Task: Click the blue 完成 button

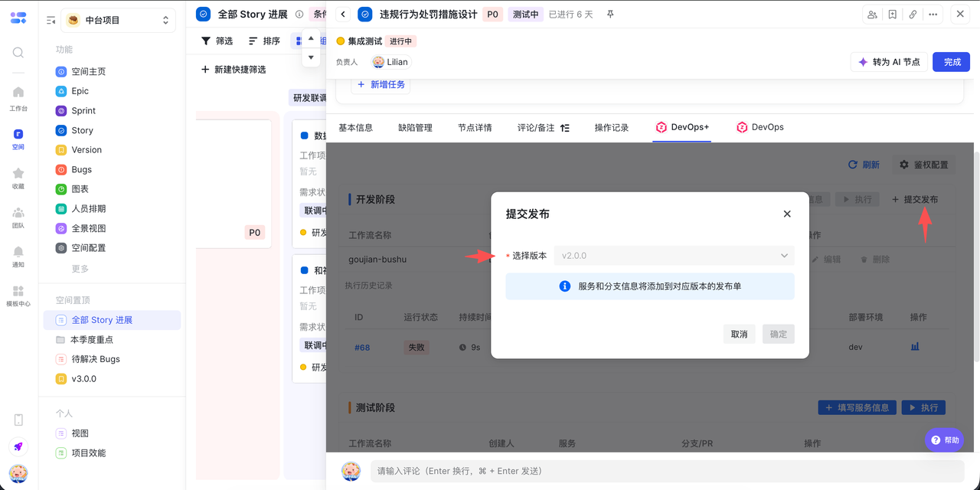Action: [951, 62]
